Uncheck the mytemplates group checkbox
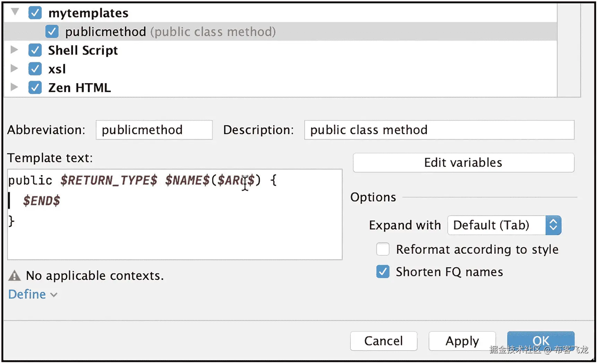This screenshot has height=364, width=598. click(35, 13)
